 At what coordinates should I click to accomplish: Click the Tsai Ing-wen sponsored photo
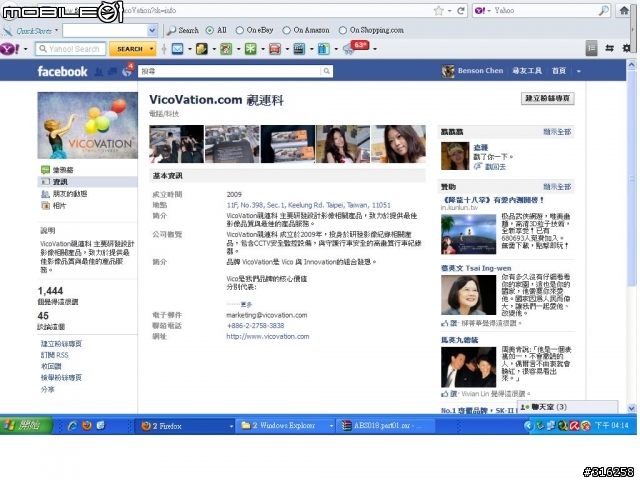pos(468,294)
